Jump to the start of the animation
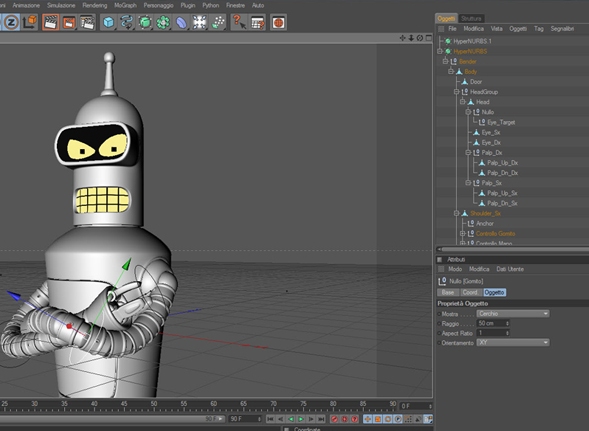 tap(270, 419)
